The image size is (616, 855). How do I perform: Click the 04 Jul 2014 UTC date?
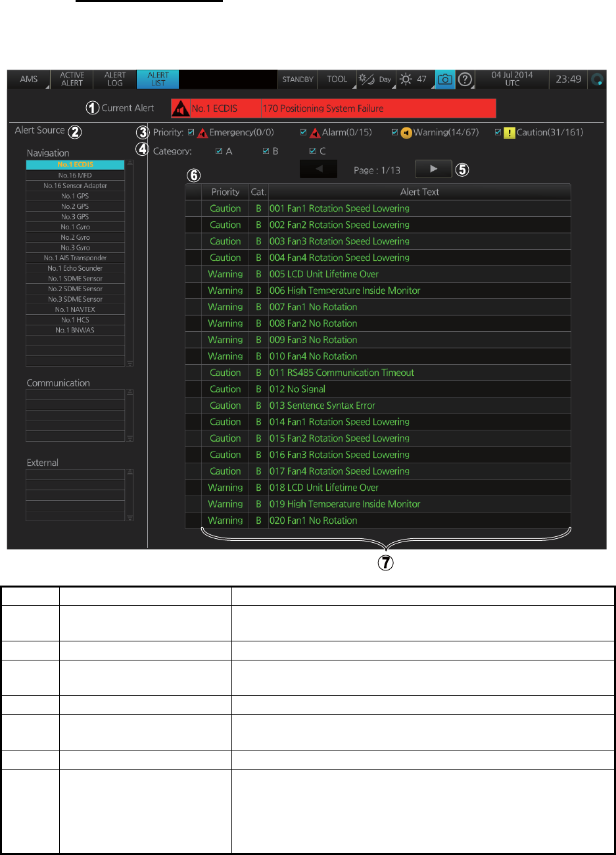(512, 79)
